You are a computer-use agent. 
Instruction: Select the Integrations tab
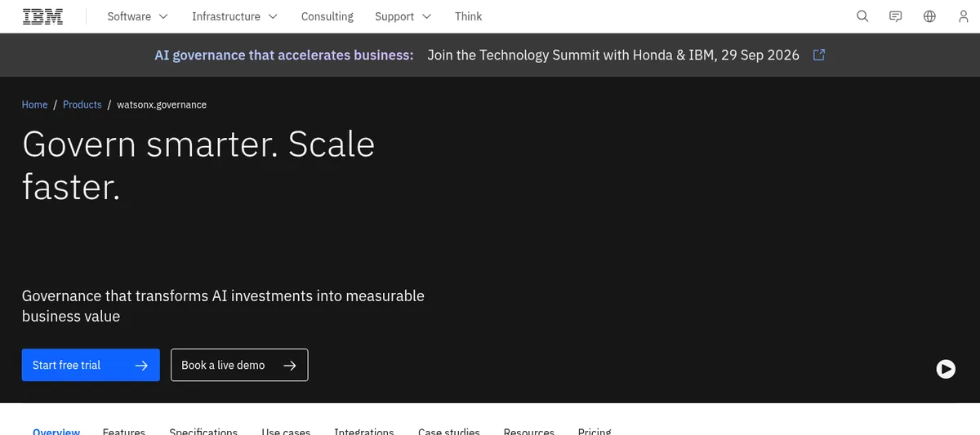coord(364,430)
